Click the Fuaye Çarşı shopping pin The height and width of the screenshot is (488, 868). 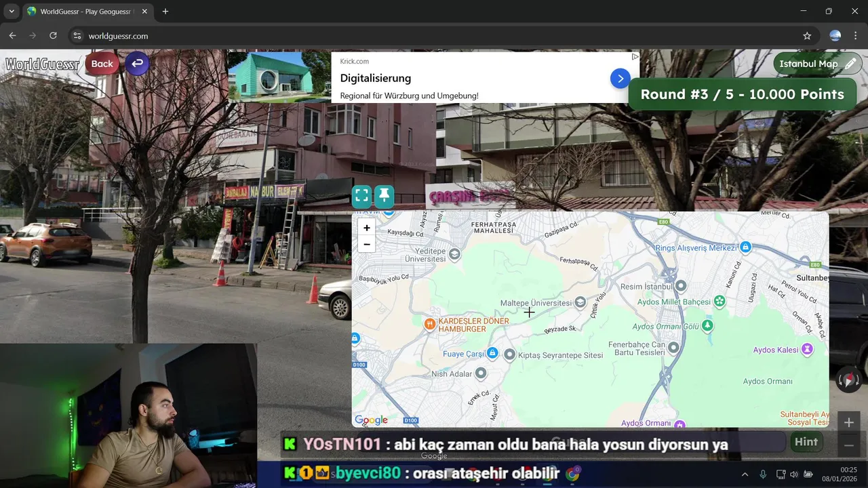click(492, 353)
